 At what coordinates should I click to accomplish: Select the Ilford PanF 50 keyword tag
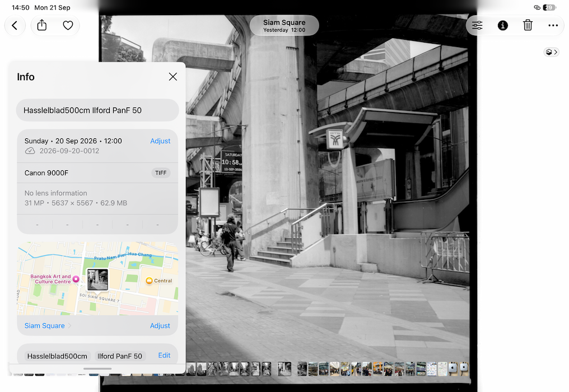120,356
